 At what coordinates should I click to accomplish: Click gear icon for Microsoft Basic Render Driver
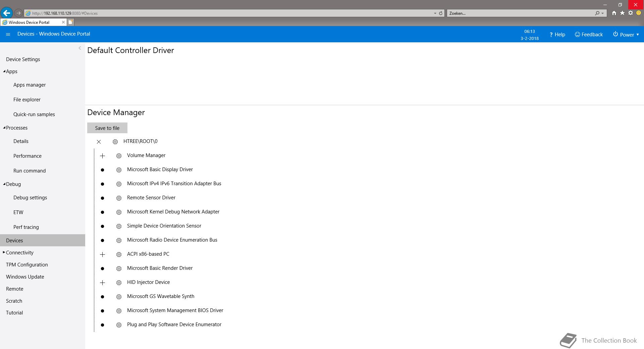point(119,269)
